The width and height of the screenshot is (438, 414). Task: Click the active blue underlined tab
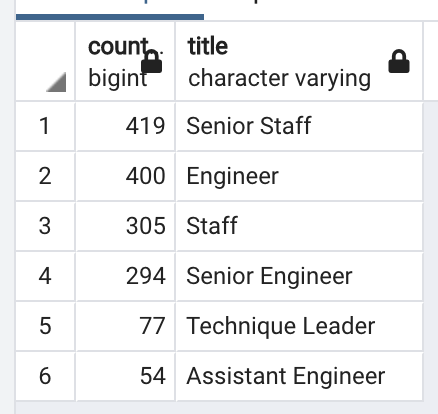(x=110, y=8)
